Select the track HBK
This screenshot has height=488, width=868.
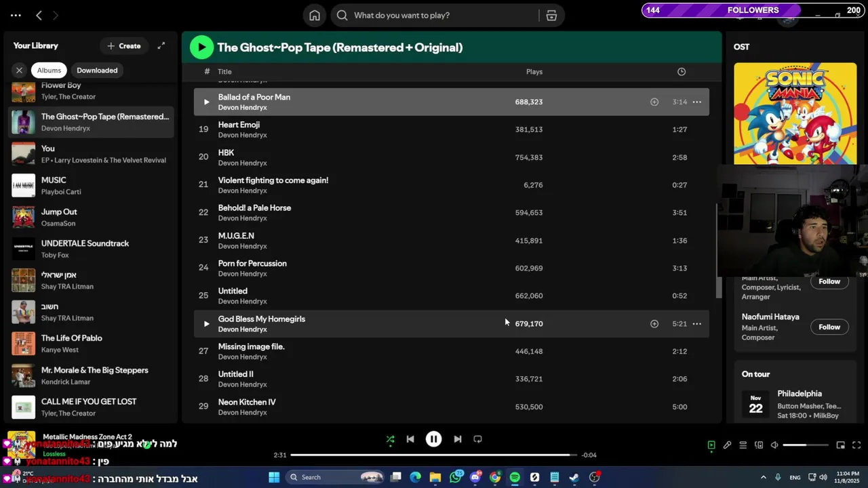[452, 157]
